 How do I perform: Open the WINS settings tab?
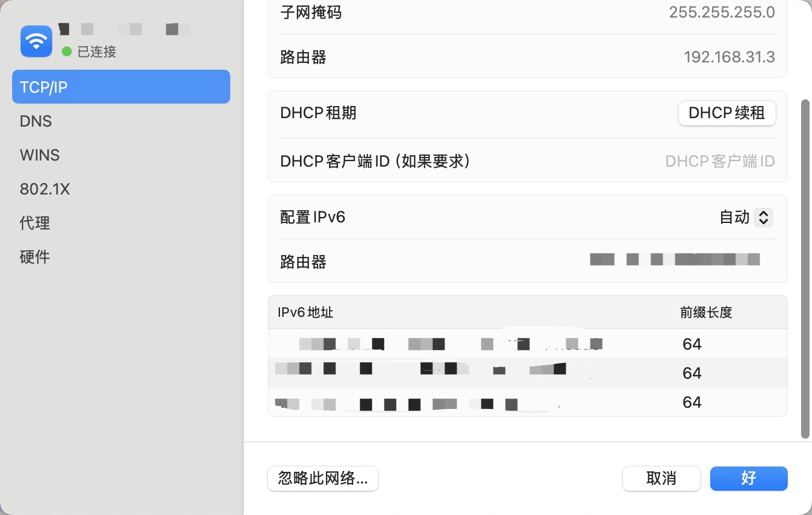pos(40,155)
